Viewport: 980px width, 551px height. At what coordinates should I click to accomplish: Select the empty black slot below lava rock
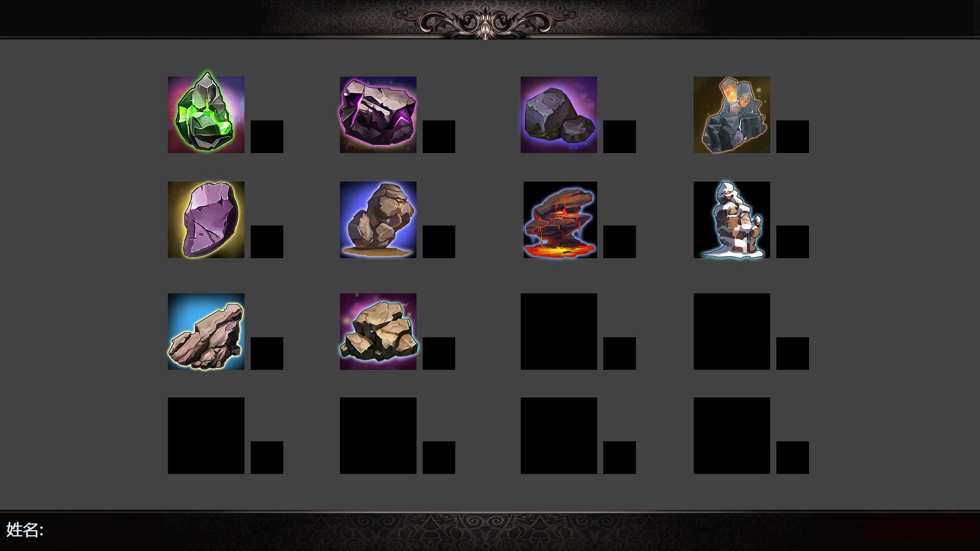(x=559, y=332)
